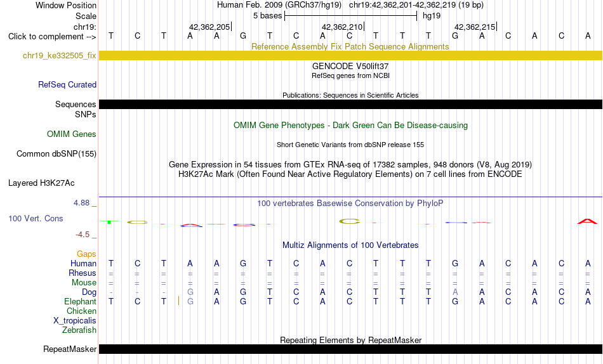
Task: Select the Dog alignment row label
Action: coord(89,292)
